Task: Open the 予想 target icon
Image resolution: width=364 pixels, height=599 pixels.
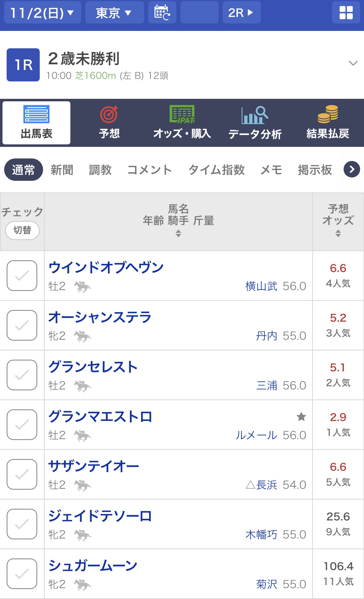Action: 109,115
